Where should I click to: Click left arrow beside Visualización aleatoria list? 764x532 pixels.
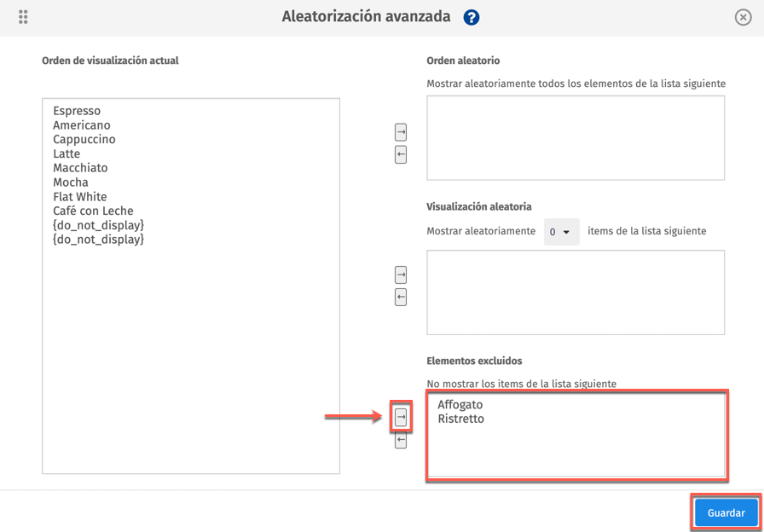coord(401,297)
